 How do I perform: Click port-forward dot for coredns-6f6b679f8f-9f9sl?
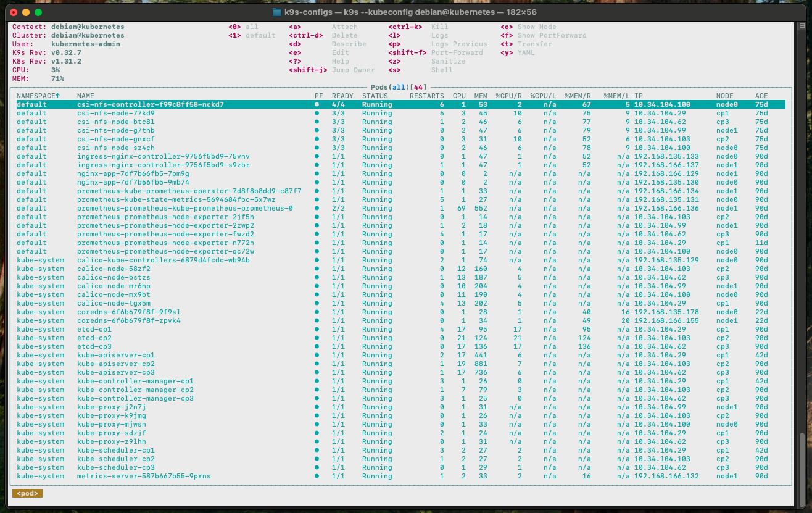point(317,312)
